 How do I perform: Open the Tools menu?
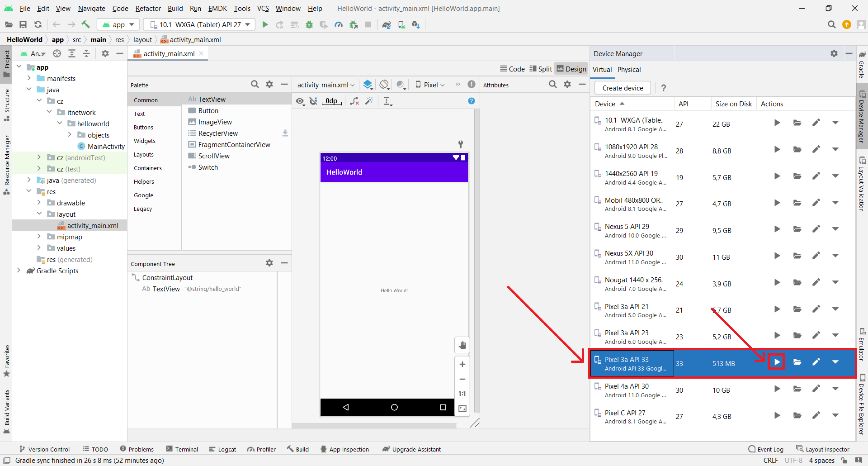point(242,8)
